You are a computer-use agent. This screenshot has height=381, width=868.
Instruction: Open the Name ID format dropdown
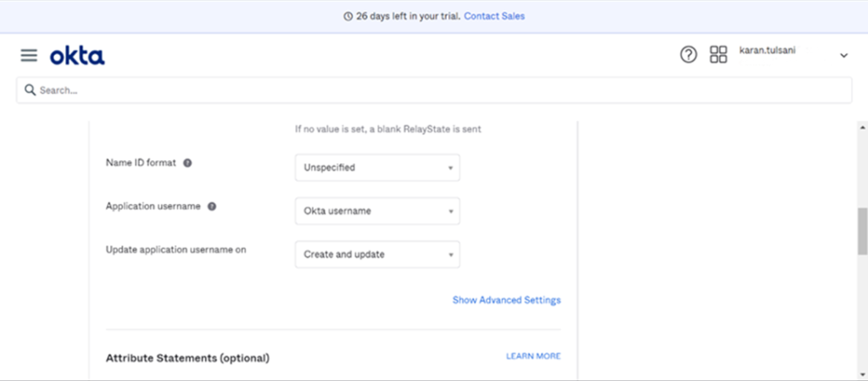click(377, 168)
